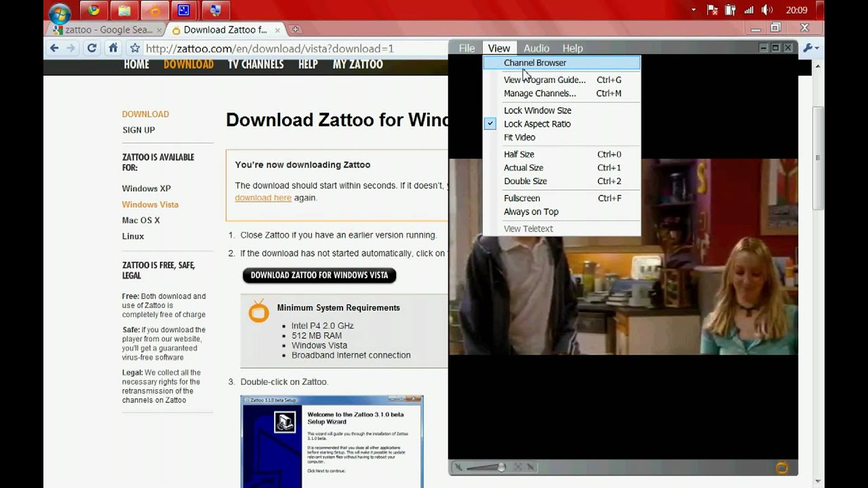Open Help menu in Zattoo player
Image resolution: width=868 pixels, height=488 pixels.
pyautogui.click(x=572, y=48)
